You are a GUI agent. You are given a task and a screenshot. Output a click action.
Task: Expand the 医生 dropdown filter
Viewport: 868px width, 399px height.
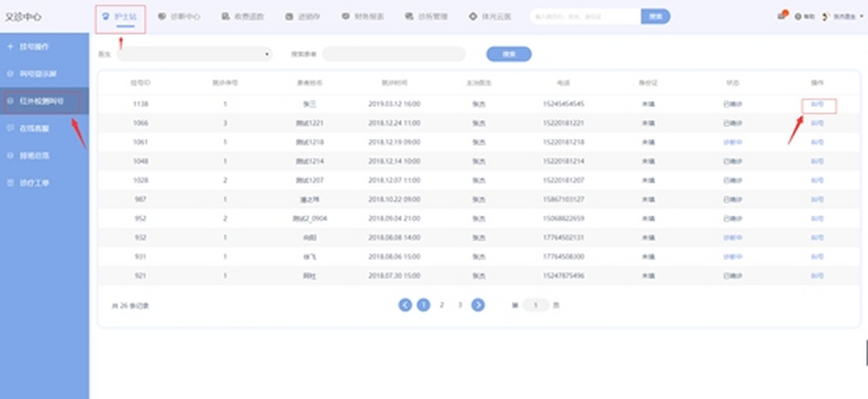[x=195, y=54]
